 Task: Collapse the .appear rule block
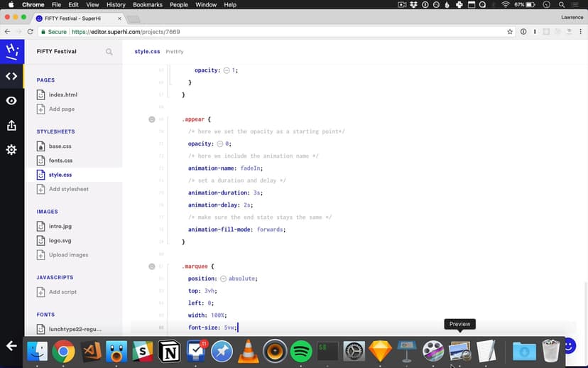pyautogui.click(x=151, y=119)
